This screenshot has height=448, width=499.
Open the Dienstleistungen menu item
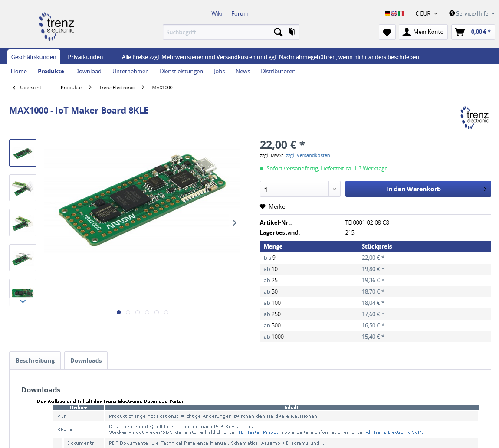click(181, 71)
